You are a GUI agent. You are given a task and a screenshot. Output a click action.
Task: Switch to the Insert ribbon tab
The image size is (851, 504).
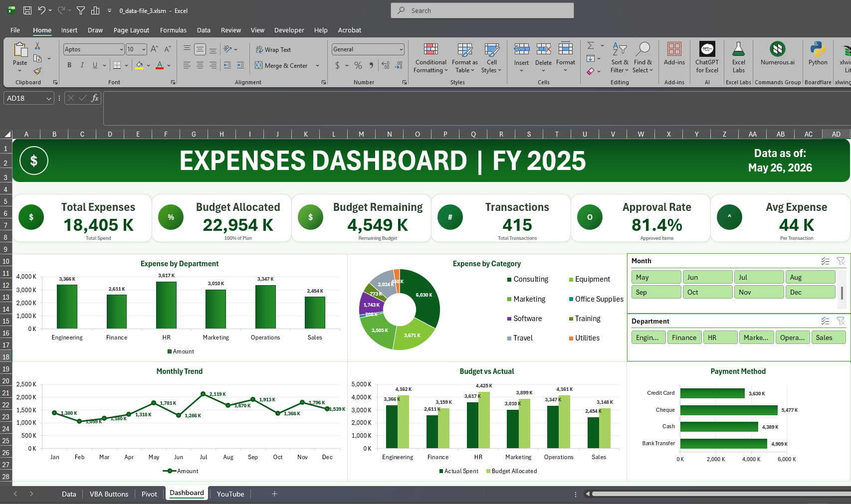tap(69, 30)
